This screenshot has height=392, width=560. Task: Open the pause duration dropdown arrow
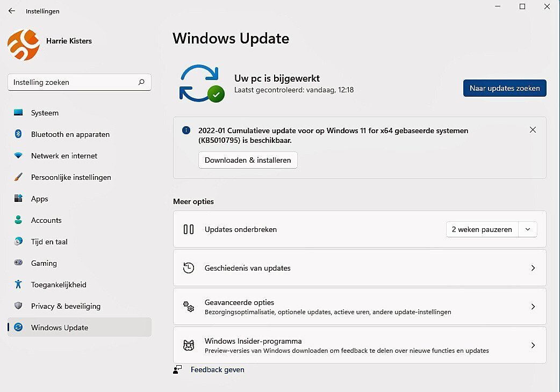528,229
